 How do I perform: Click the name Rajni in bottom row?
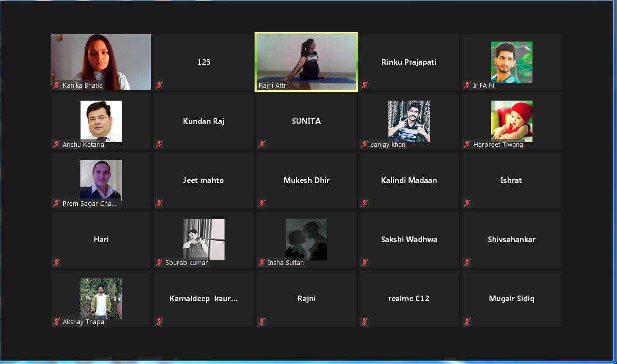(x=306, y=299)
